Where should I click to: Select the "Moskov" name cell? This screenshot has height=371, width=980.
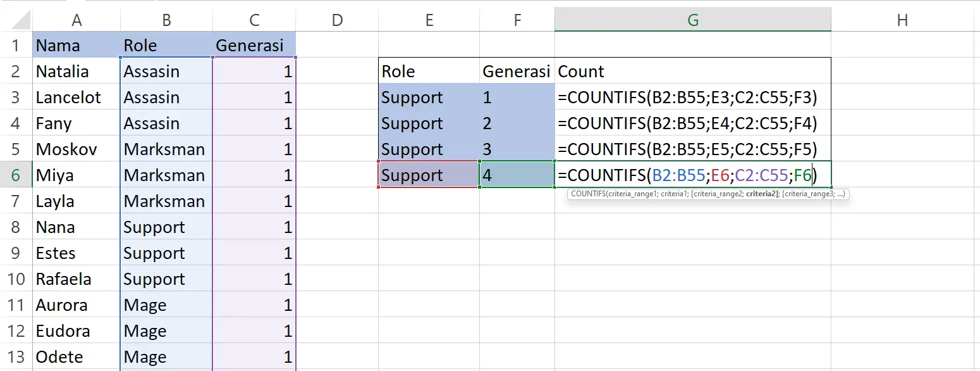pos(76,149)
